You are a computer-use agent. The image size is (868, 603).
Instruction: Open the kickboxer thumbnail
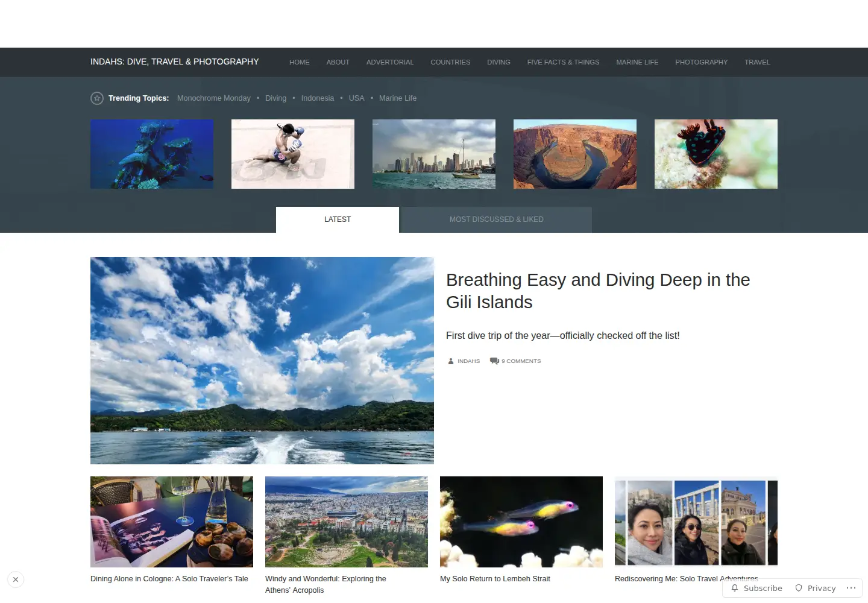coord(293,154)
